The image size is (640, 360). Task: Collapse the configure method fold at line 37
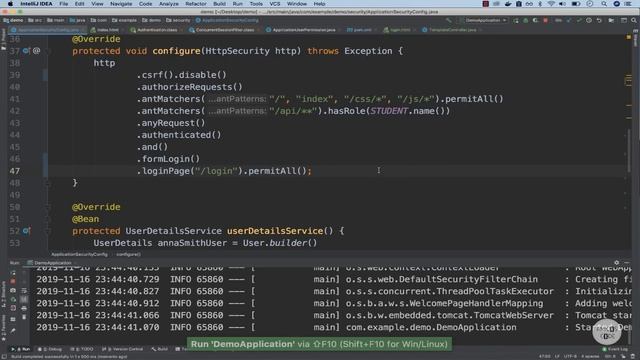(48, 51)
